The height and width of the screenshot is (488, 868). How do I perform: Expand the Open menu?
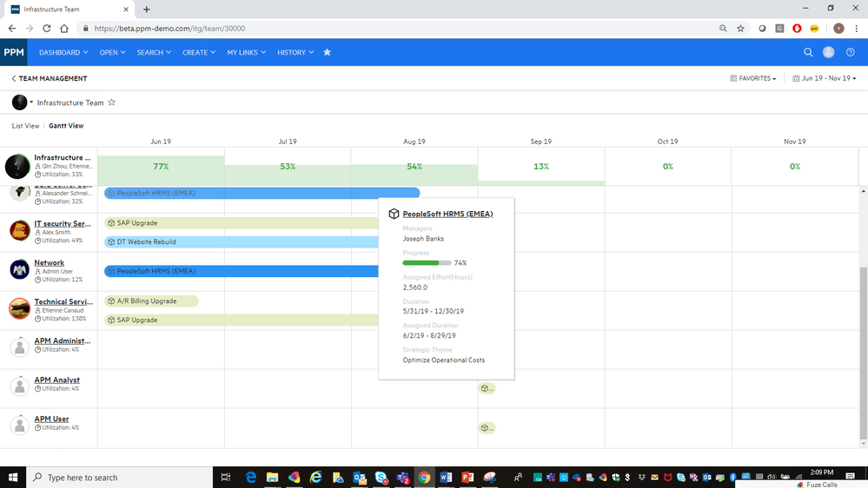[112, 53]
